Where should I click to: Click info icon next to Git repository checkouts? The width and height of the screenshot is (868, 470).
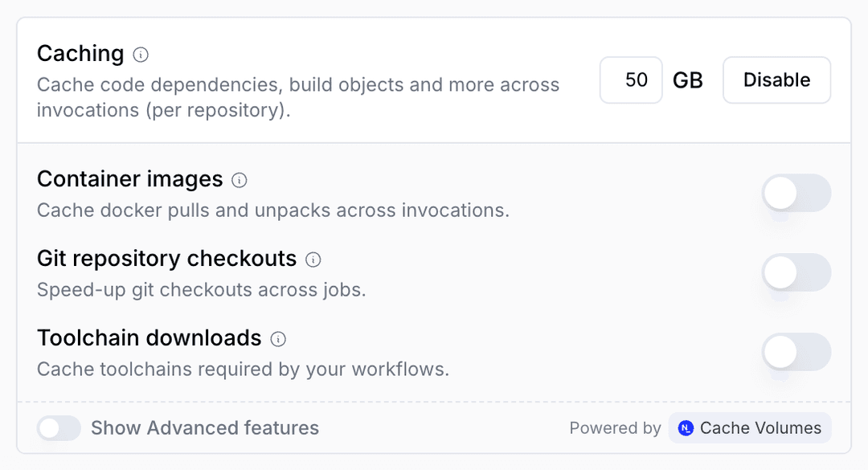point(313,260)
